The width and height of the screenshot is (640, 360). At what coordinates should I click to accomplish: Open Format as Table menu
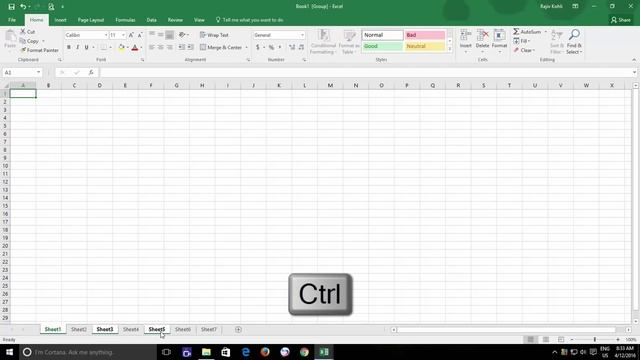(349, 42)
